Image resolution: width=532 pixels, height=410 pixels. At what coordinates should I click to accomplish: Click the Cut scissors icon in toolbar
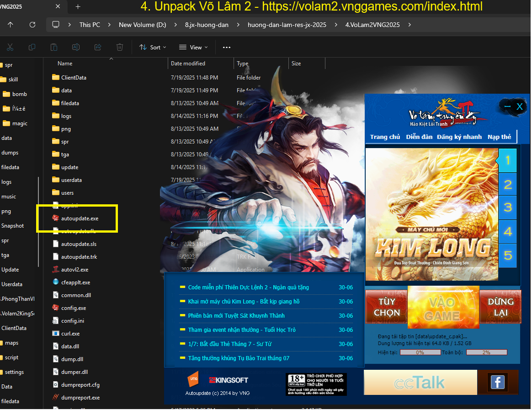(x=10, y=47)
